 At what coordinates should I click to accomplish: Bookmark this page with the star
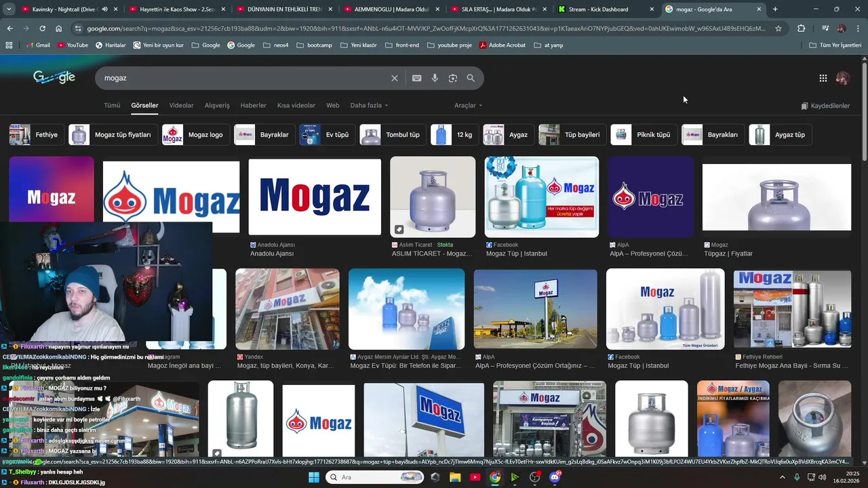point(778,28)
